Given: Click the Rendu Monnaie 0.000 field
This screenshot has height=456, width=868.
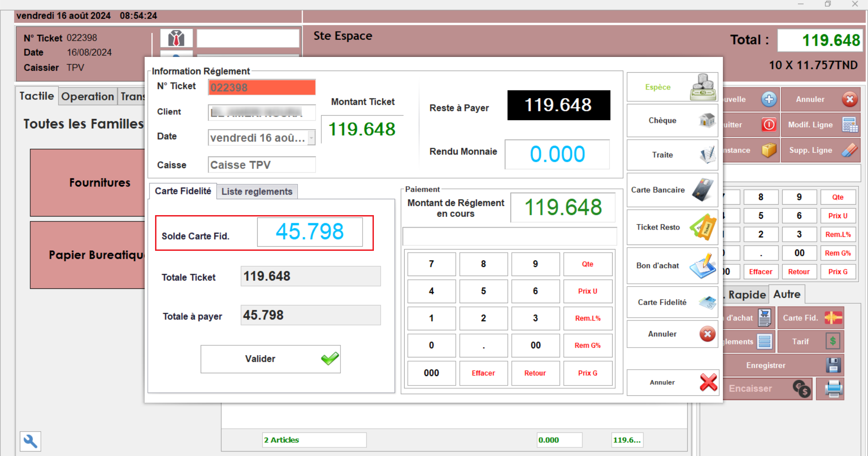Looking at the screenshot, I should click(557, 154).
